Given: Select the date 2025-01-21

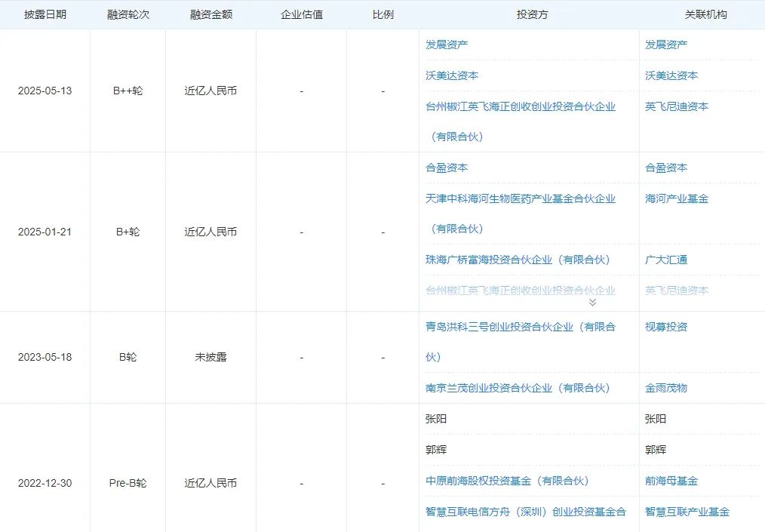Looking at the screenshot, I should (x=45, y=232).
